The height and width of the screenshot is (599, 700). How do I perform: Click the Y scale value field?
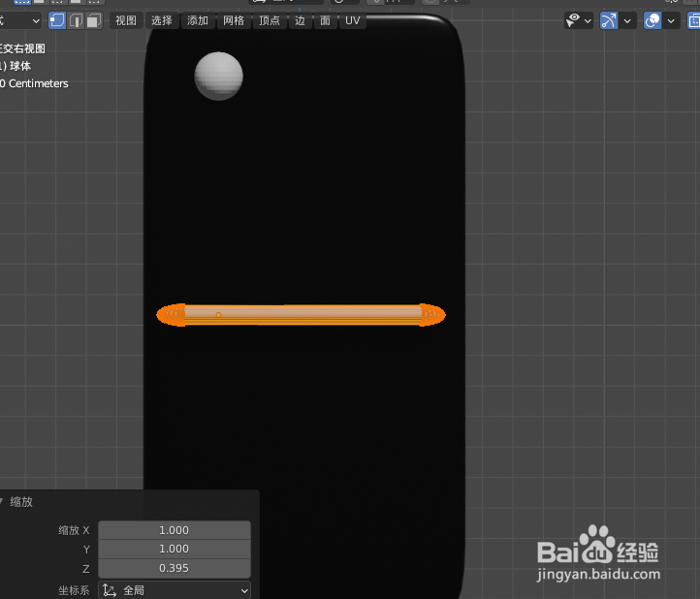(x=175, y=549)
